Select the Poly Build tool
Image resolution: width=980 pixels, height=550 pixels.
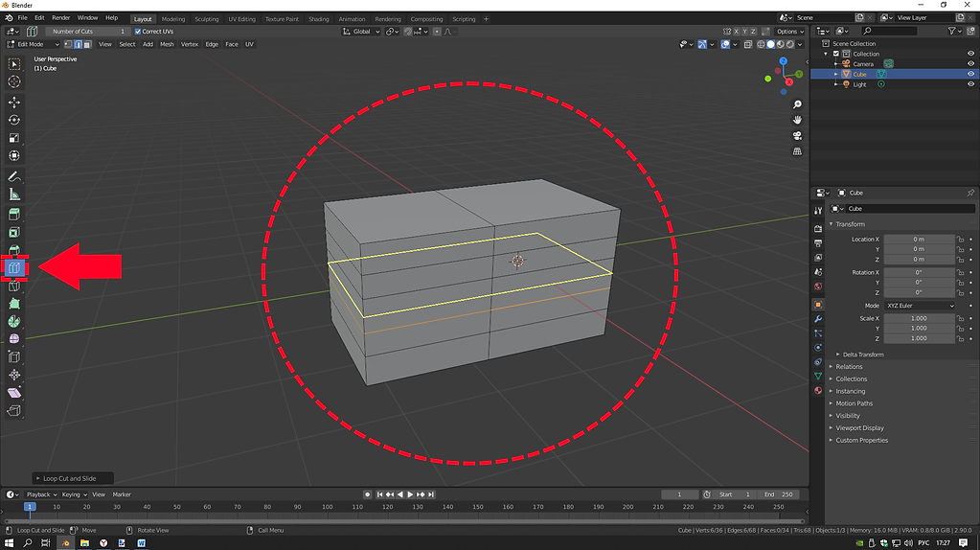pos(13,304)
